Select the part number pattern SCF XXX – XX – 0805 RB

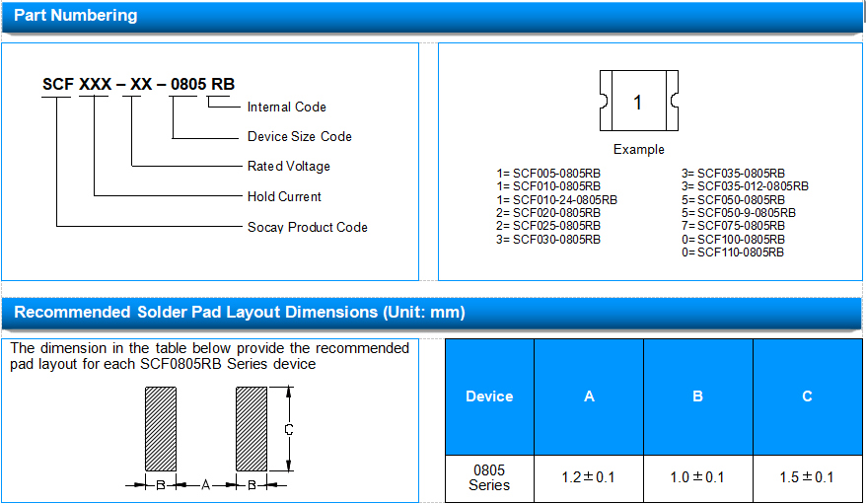coord(139,84)
